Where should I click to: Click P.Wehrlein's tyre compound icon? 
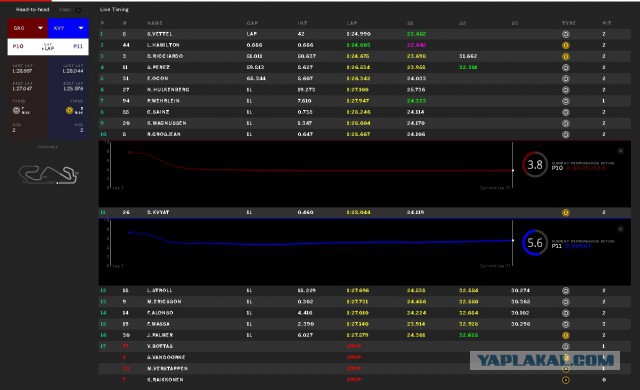pyautogui.click(x=566, y=101)
